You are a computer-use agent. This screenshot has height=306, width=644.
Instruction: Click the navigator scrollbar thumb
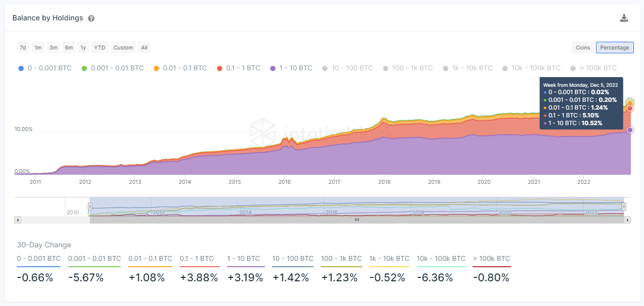coord(357,220)
